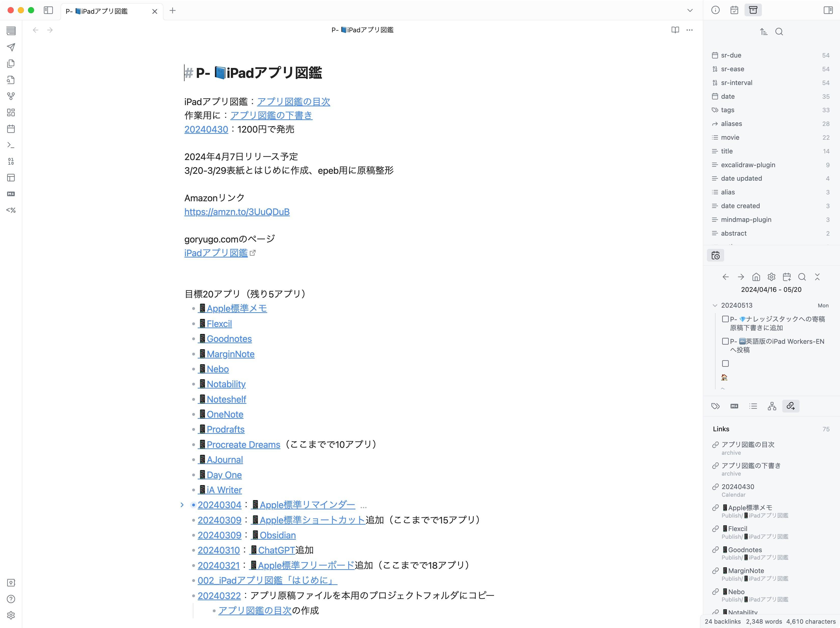Toggle the empty task checkbox under 20240513

point(725,363)
